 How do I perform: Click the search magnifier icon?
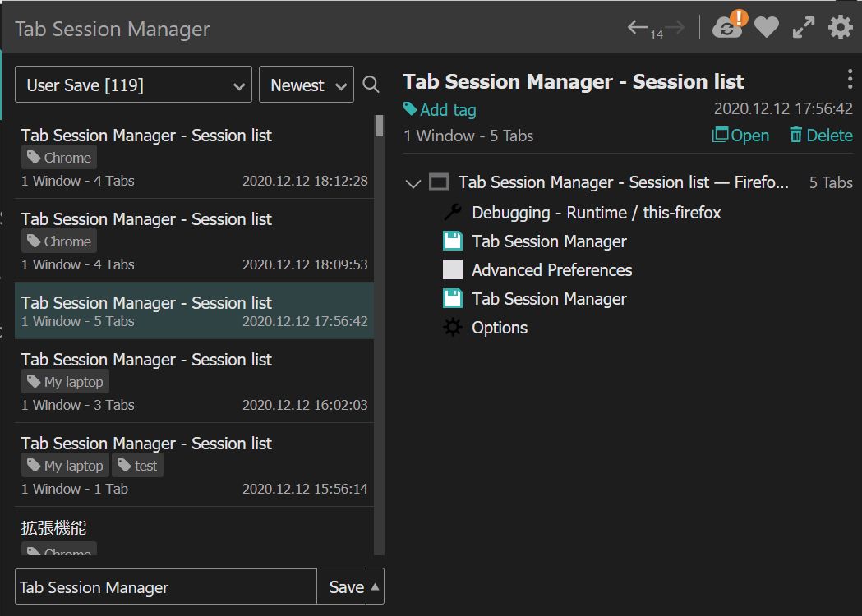(x=371, y=85)
